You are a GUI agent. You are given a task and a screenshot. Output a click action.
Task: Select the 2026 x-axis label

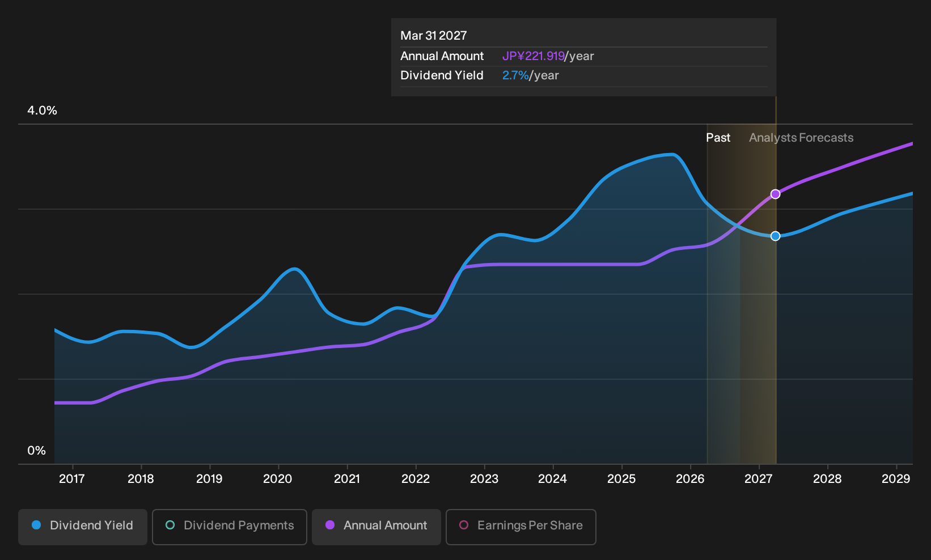pyautogui.click(x=690, y=479)
